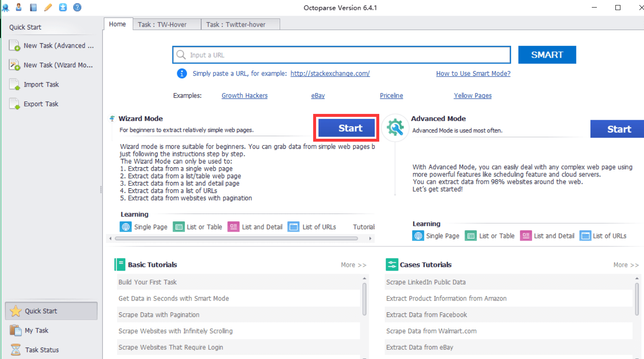Click the Export Task page icon
Viewport: 644px width, 359px height.
coord(15,104)
